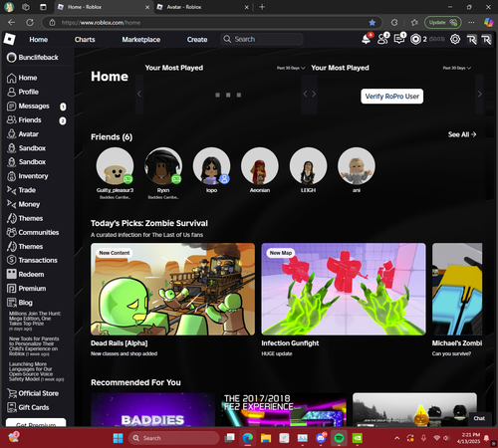Open Messages in the sidebar
Viewport: 498px width, 448px height.
point(28,106)
